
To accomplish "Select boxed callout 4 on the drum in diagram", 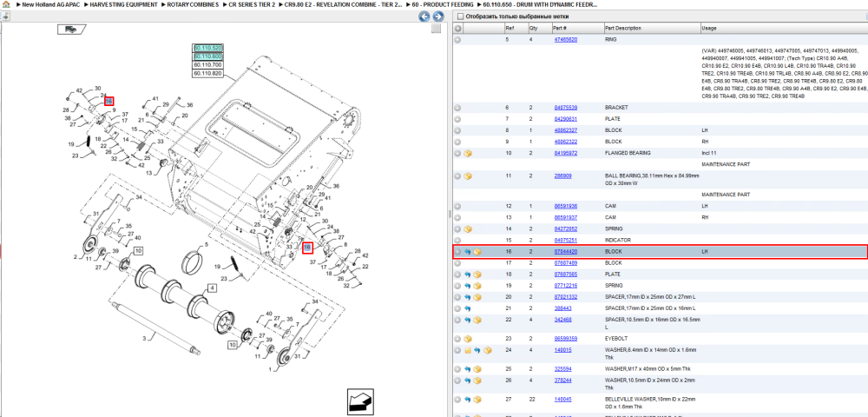I will pos(212,288).
